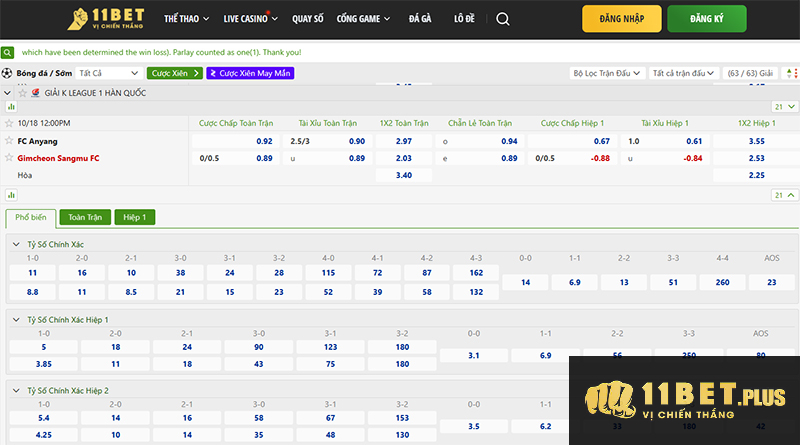The height and width of the screenshot is (445, 800).
Task: Switch to the Toàn Trận tab
Action: pyautogui.click(x=85, y=217)
